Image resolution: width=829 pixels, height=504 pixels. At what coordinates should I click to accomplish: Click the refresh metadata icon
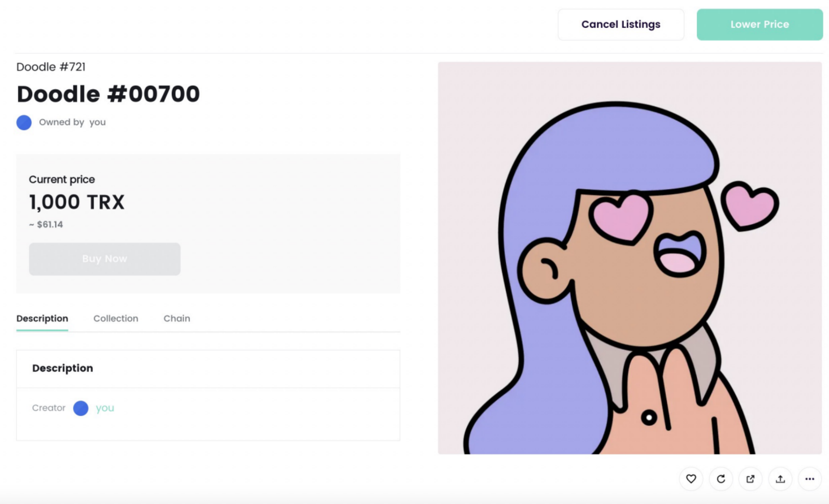point(721,479)
